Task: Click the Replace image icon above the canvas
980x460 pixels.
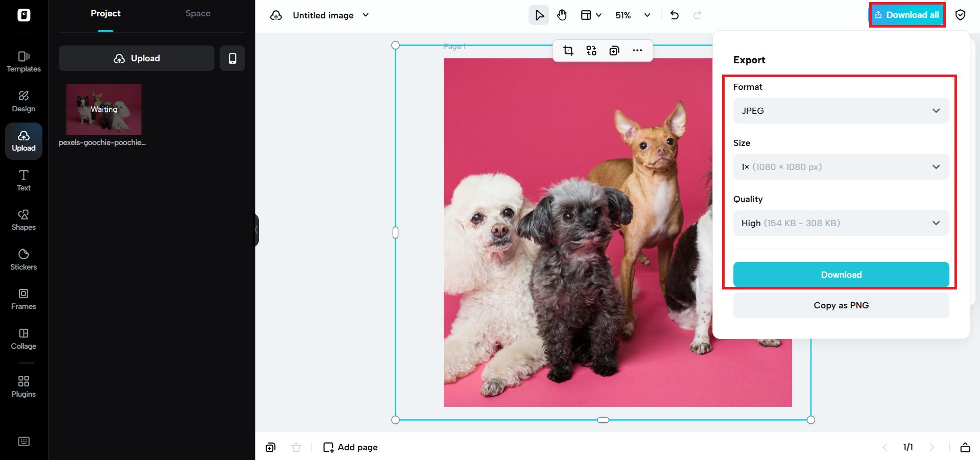Action: [x=591, y=51]
